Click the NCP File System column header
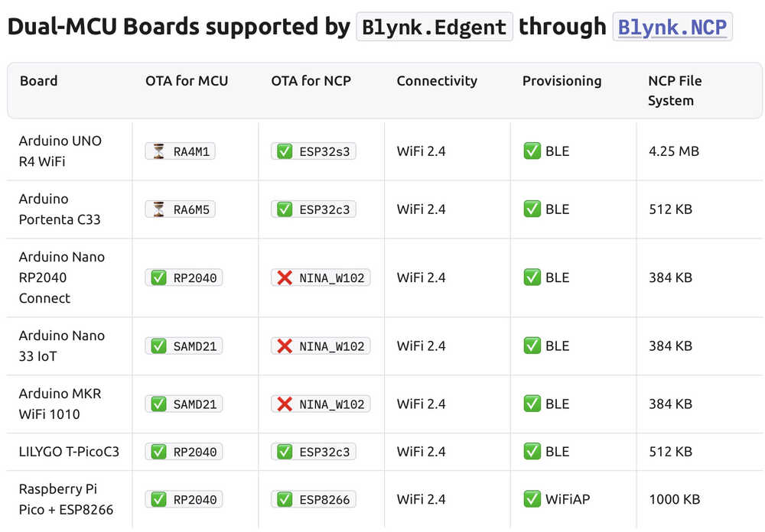 point(675,91)
